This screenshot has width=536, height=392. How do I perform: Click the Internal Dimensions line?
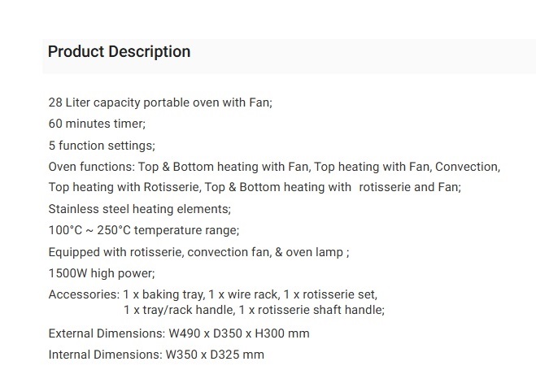pos(156,355)
